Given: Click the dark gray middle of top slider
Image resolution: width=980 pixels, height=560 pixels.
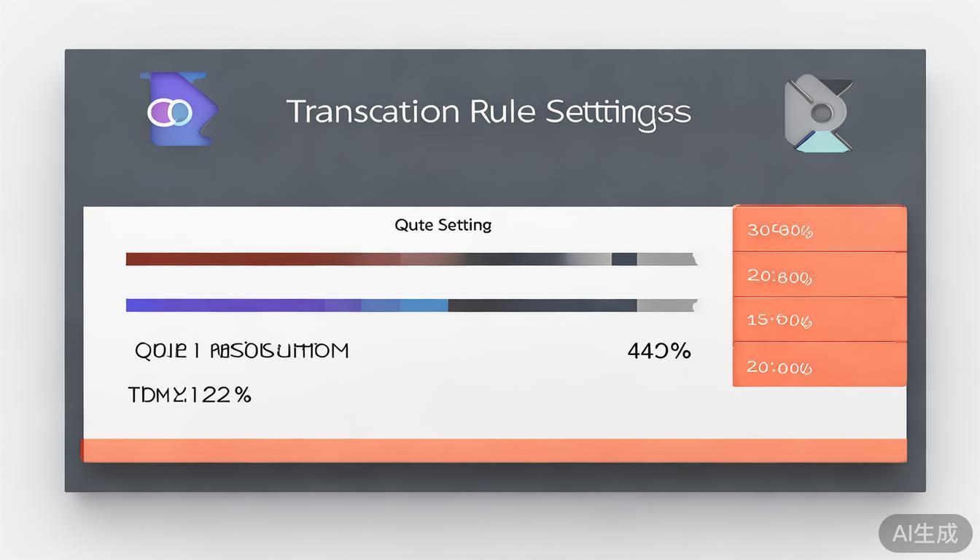Looking at the screenshot, I should (510, 259).
